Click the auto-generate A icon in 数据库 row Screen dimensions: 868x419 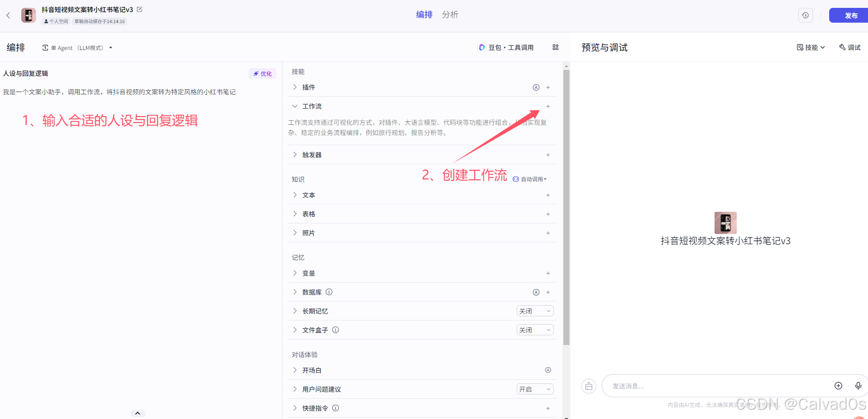pyautogui.click(x=536, y=292)
